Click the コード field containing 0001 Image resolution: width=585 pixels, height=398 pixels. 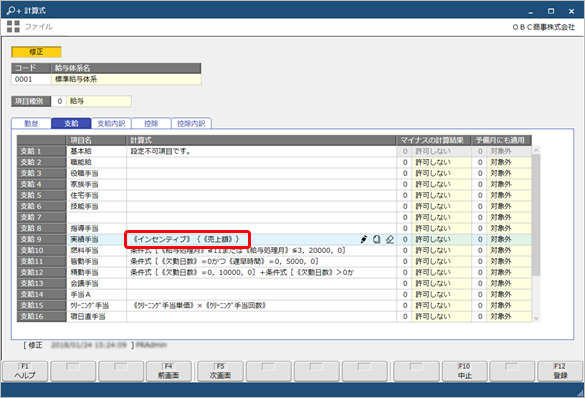[31, 79]
